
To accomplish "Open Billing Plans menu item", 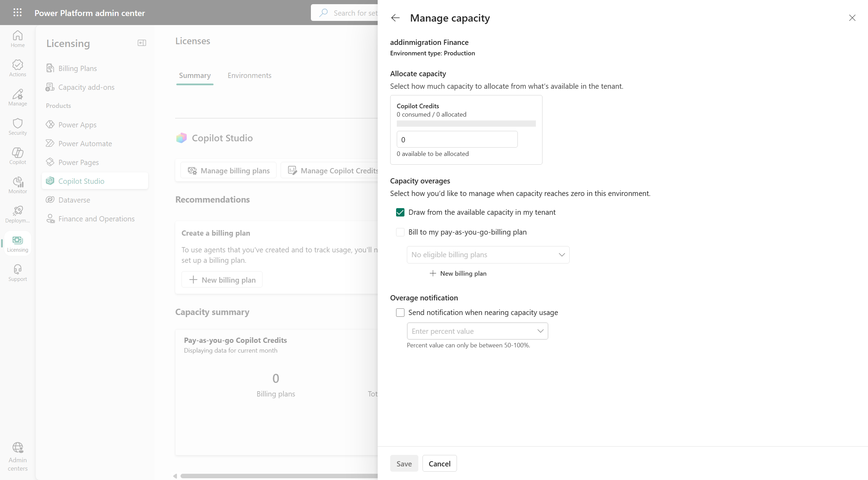I will click(95, 68).
